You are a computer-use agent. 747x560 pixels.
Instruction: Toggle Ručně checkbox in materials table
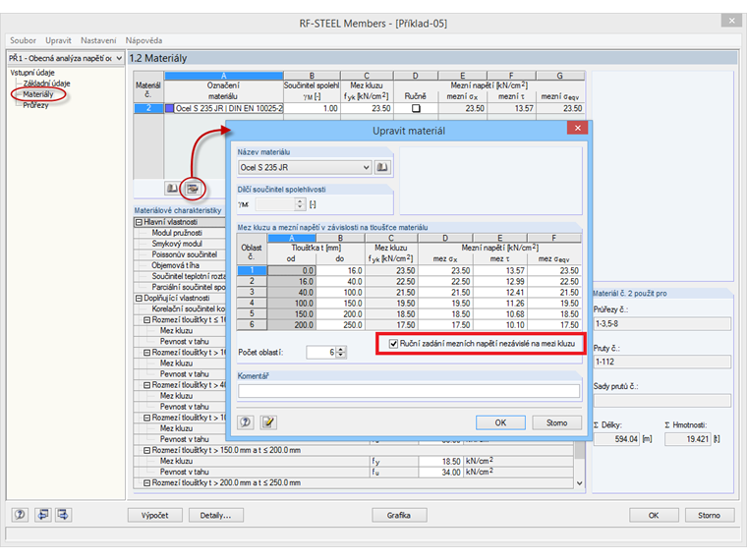coord(416,109)
